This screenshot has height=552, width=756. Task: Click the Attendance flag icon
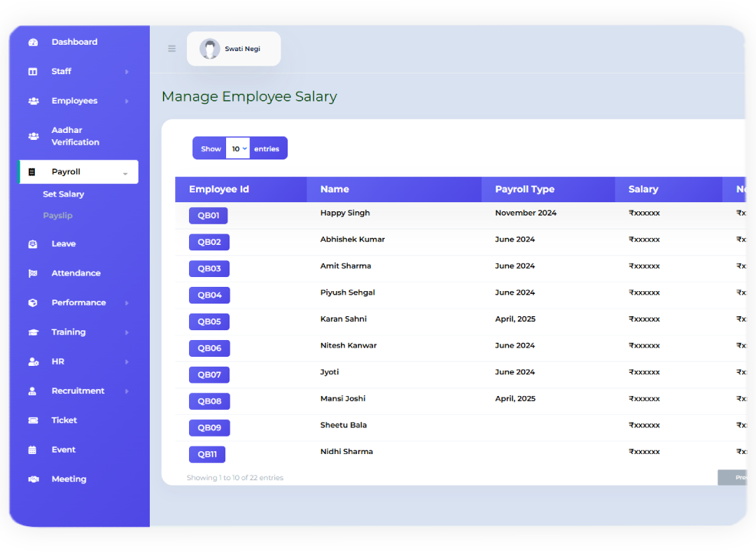click(x=33, y=273)
